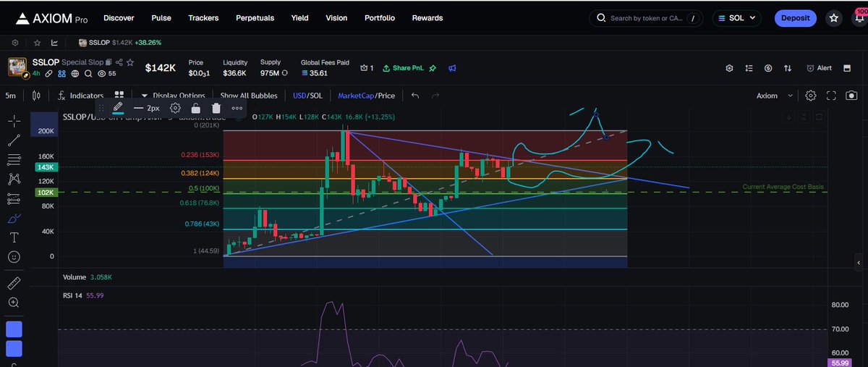Toggle the swap arrows order icon
868x367 pixels.
click(x=788, y=68)
